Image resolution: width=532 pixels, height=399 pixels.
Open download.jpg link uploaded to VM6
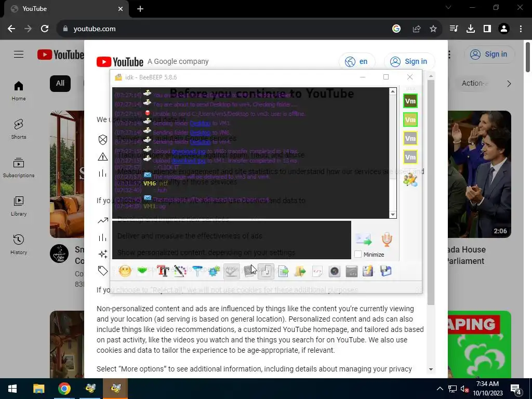(x=188, y=151)
